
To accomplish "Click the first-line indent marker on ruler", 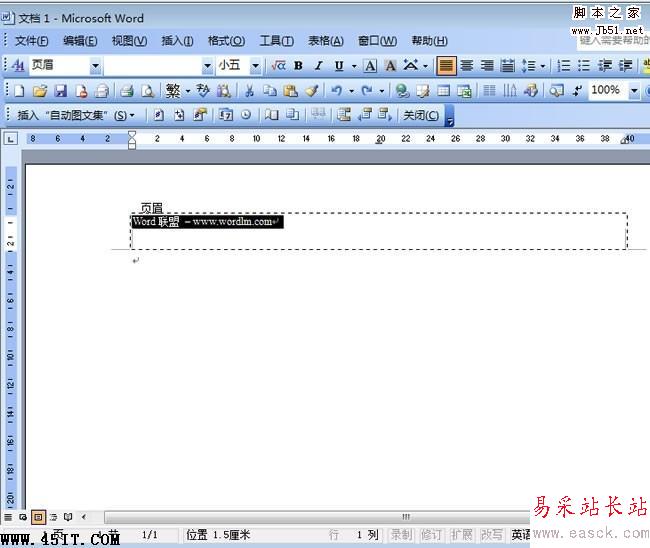I will (x=132, y=134).
